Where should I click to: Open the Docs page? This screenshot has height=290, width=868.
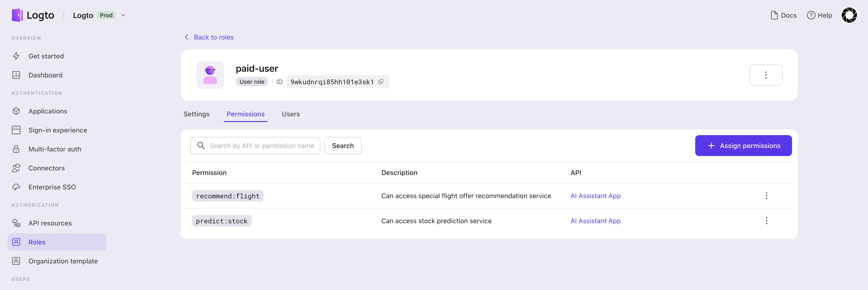(x=784, y=15)
